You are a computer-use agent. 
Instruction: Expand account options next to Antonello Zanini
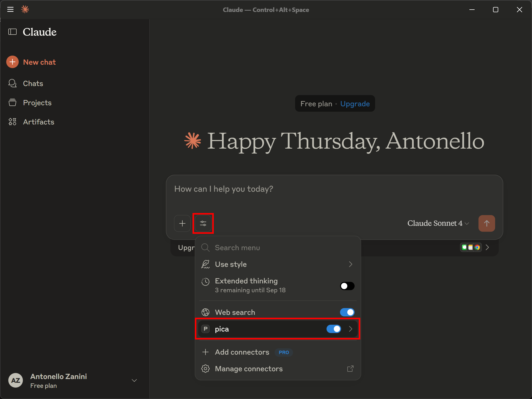coord(134,380)
